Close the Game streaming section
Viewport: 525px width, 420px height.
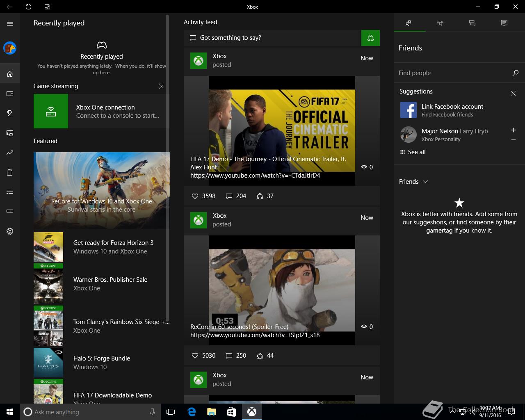tap(161, 87)
